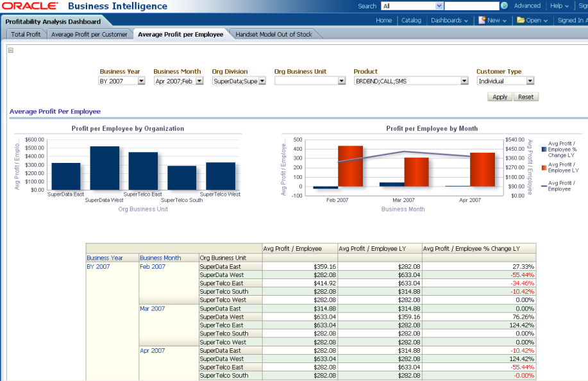588x381 pixels.
Task: Open the Dashboards menu
Action: [x=449, y=21]
